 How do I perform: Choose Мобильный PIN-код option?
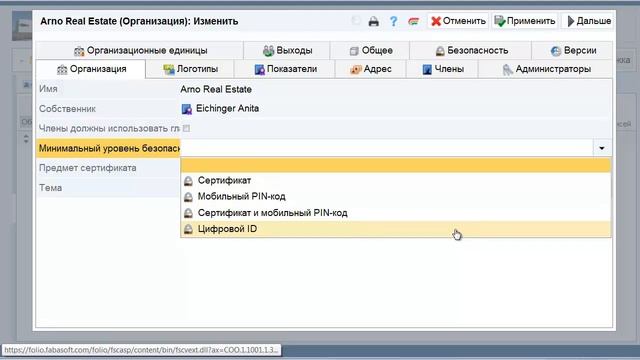(396, 196)
